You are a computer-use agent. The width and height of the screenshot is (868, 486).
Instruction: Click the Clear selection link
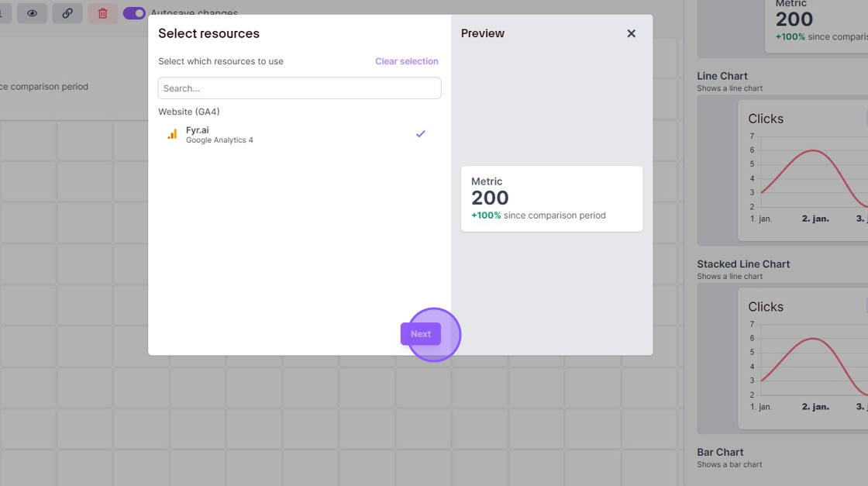406,61
